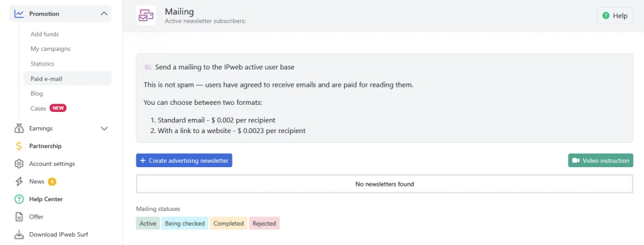The height and width of the screenshot is (245, 644).
Task: Click 'Active newsletter subscribers:' text
Action: 205,21
